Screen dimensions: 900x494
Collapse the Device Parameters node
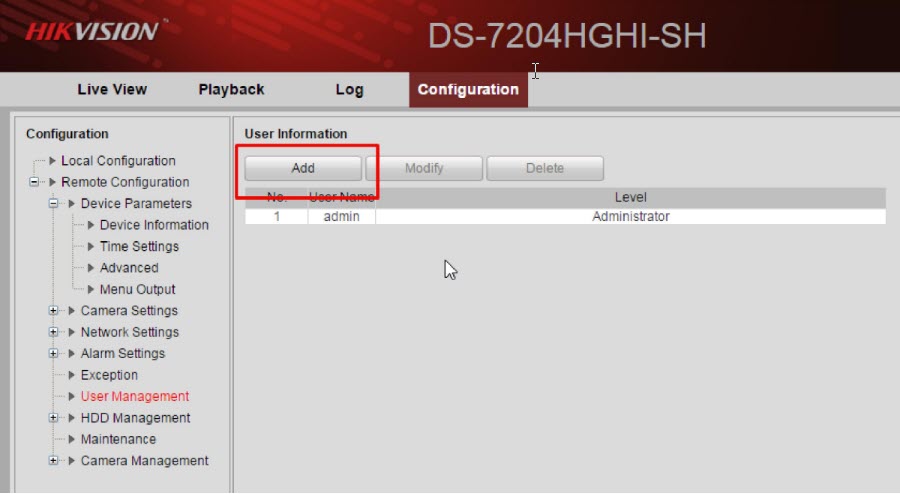click(54, 204)
